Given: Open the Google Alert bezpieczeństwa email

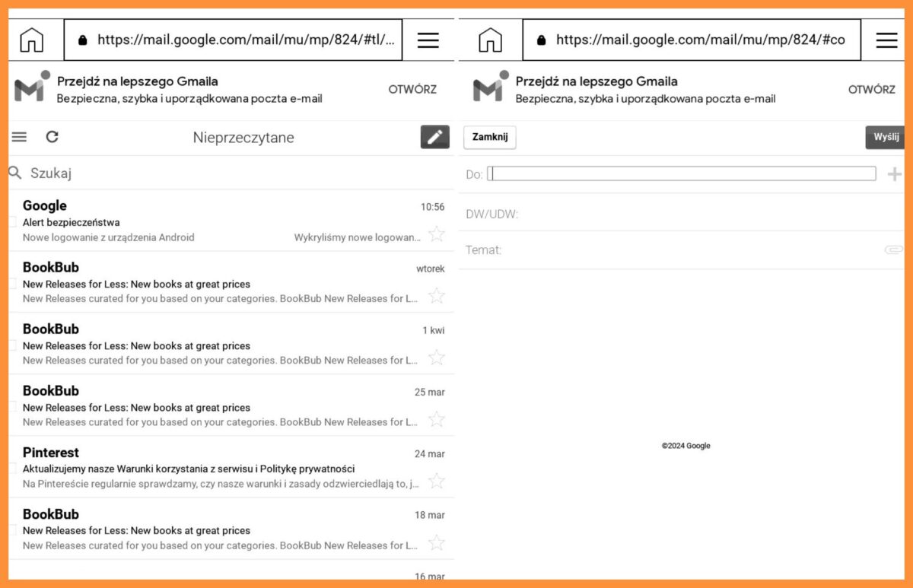Looking at the screenshot, I should tap(231, 221).
